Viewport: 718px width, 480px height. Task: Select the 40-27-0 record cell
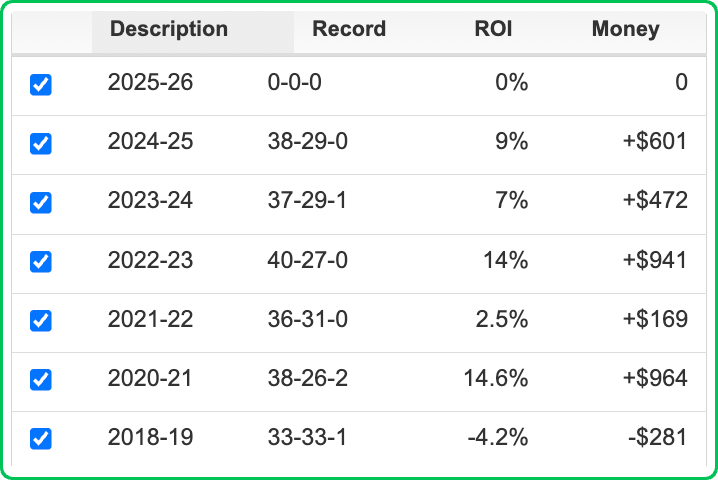tap(308, 261)
